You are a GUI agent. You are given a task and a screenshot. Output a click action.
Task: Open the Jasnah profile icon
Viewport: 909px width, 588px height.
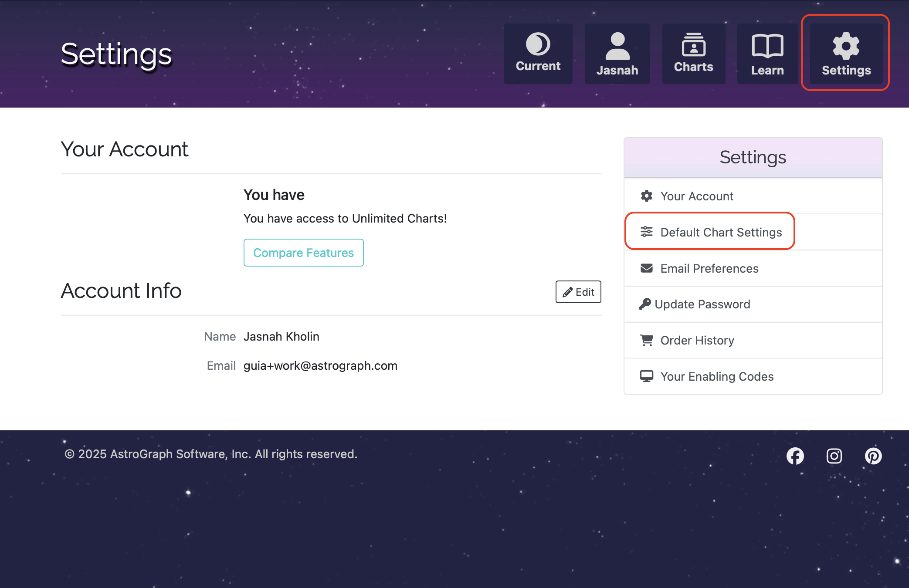[617, 46]
